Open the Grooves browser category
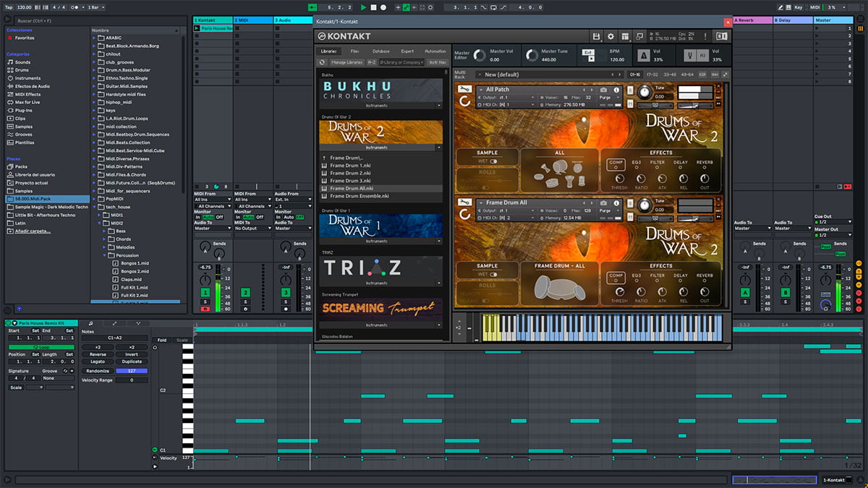The width and height of the screenshot is (868, 488). tap(24, 134)
